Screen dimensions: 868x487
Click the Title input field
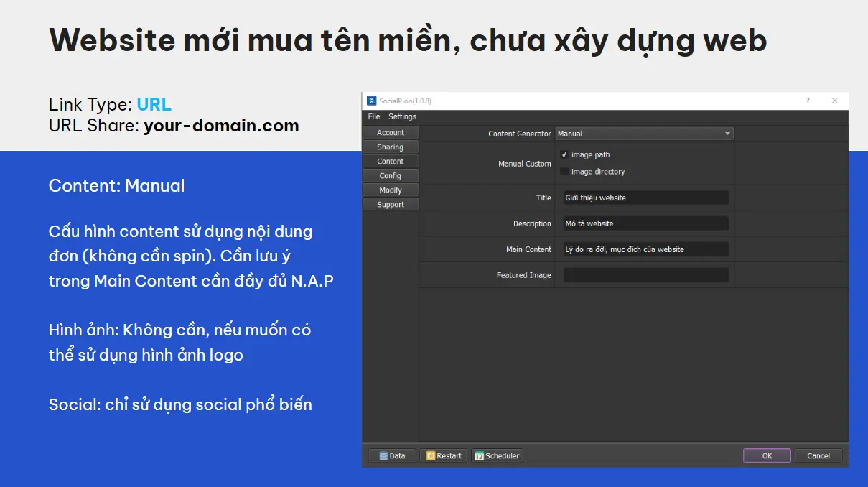645,198
